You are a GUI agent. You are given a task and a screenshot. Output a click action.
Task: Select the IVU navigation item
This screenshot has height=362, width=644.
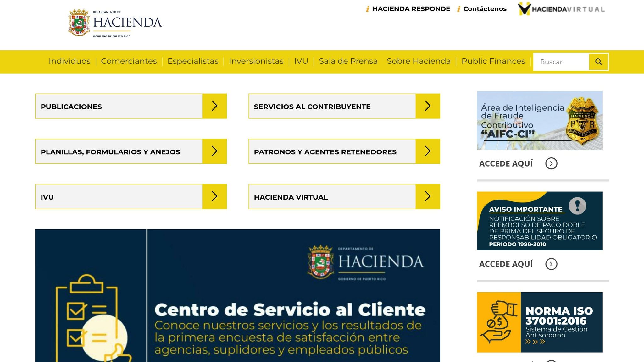[301, 61]
